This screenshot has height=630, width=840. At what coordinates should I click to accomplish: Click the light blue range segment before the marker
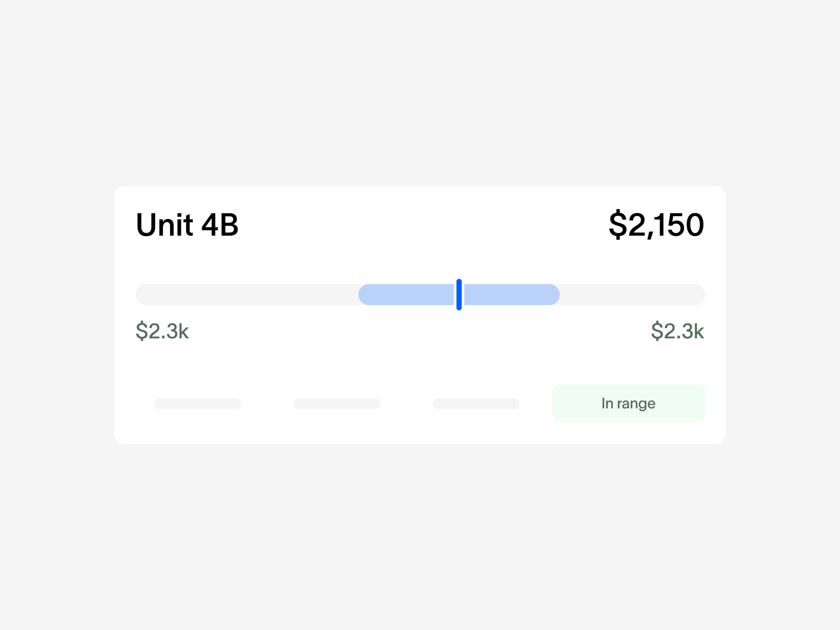406,294
